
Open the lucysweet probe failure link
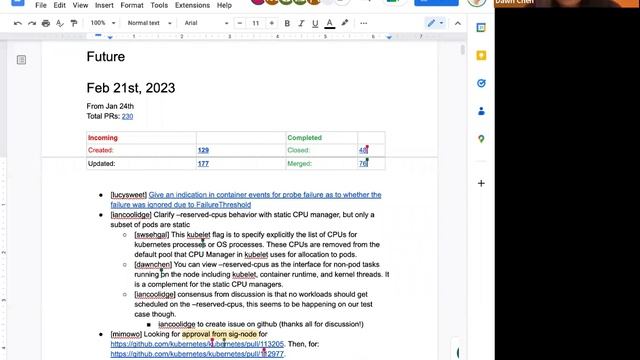pos(246,200)
